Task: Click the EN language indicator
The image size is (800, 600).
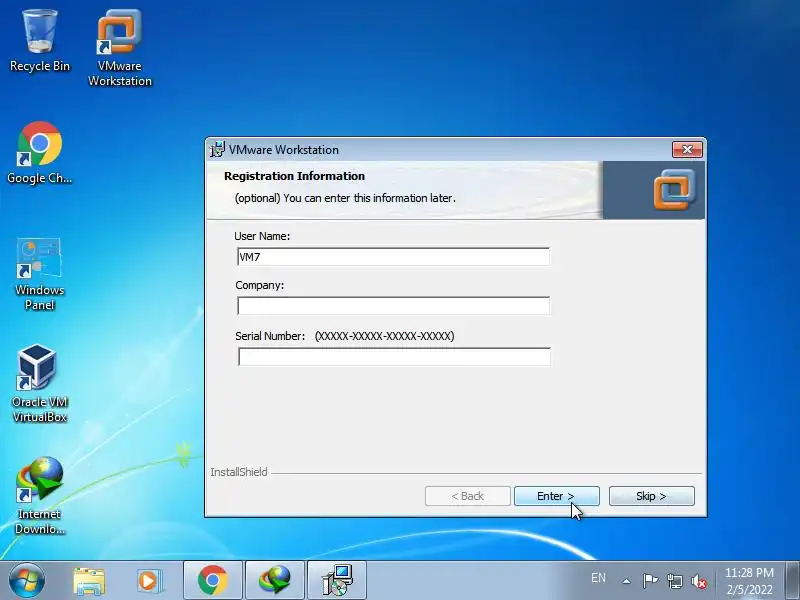Action: [598, 578]
